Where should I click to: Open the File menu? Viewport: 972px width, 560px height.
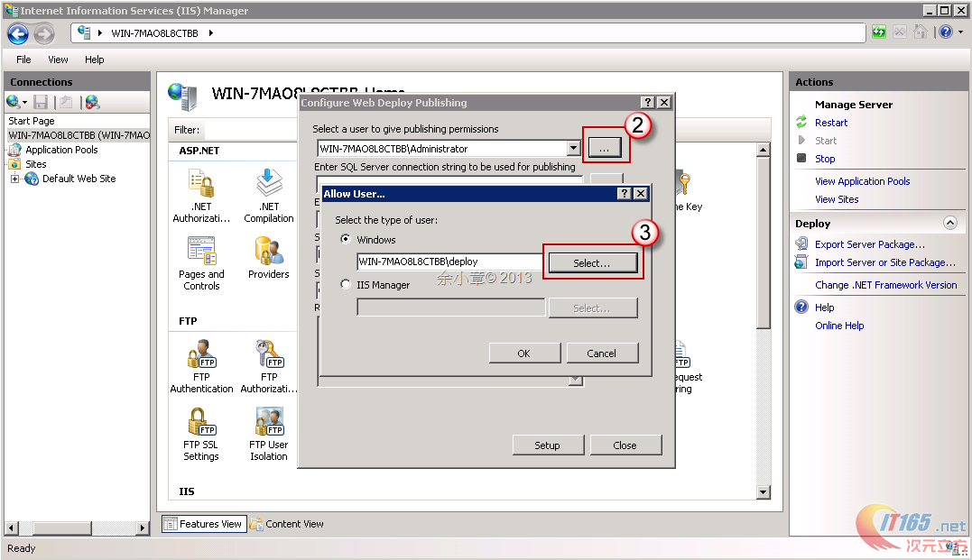(x=23, y=60)
